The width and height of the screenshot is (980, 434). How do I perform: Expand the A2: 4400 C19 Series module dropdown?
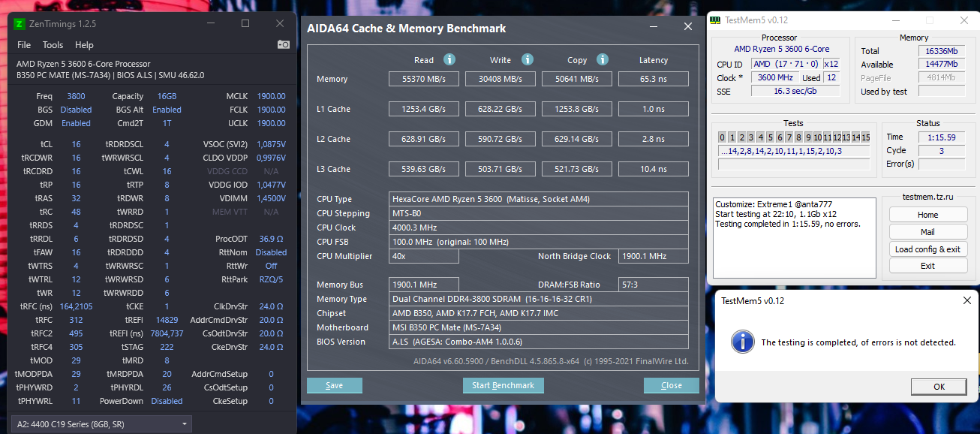101,424
